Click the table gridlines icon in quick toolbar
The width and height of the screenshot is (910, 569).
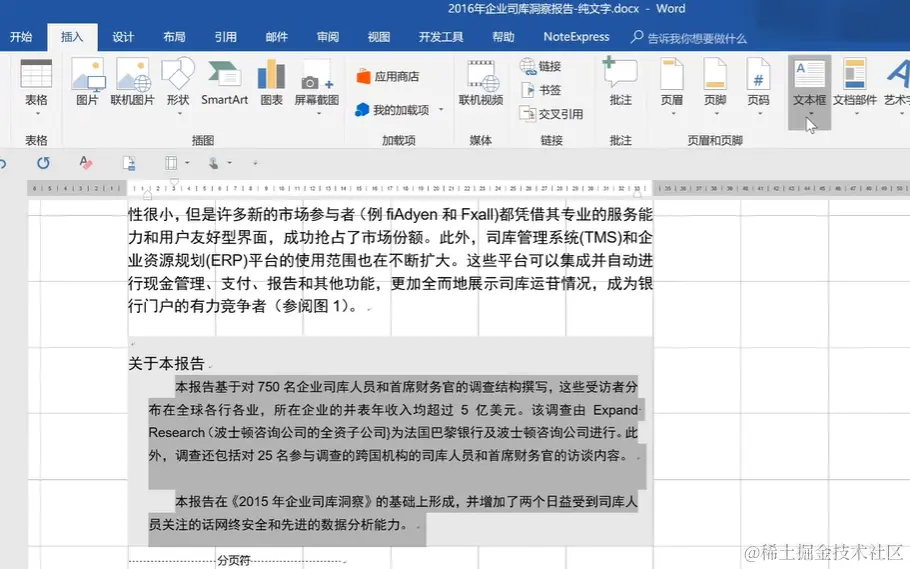pos(171,163)
